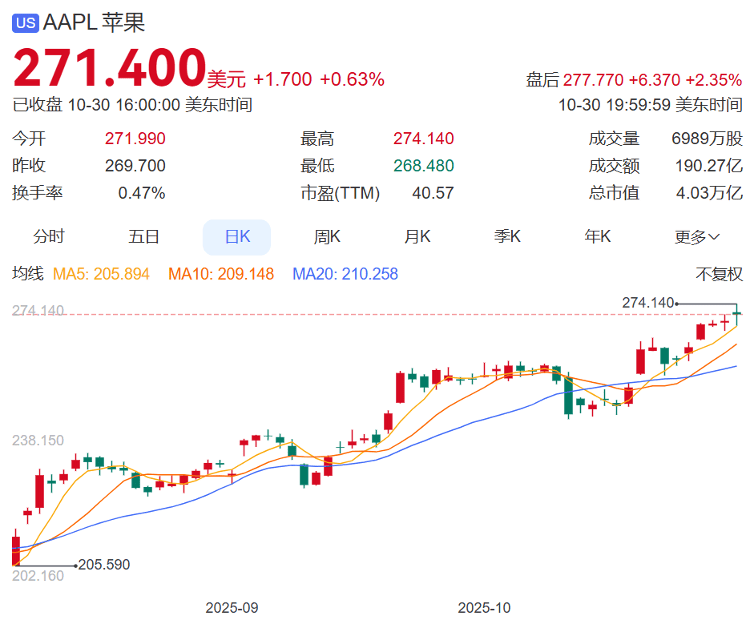This screenshot has width=750, height=632.
Task: Open the 不复权 price adjustment selector
Action: point(719,274)
